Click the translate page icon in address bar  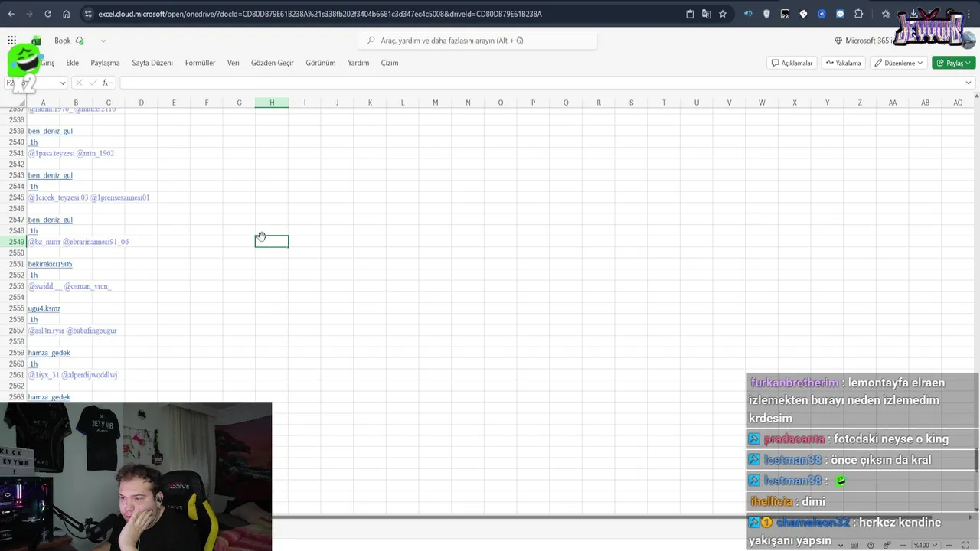(x=706, y=14)
